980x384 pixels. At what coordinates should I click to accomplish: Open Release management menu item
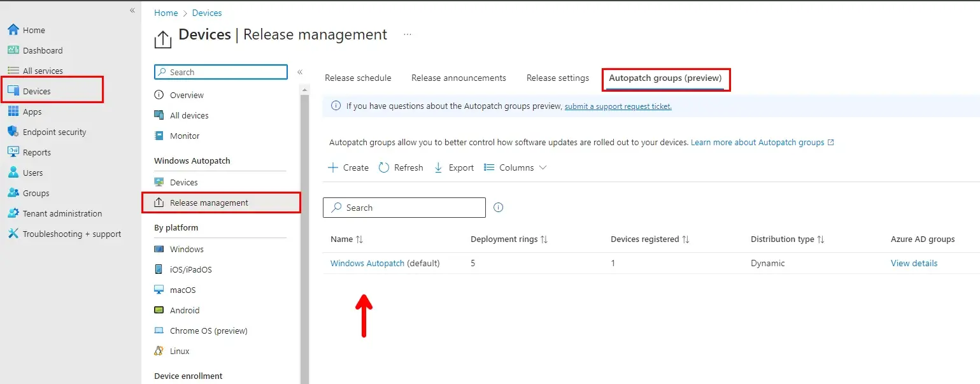221,203
